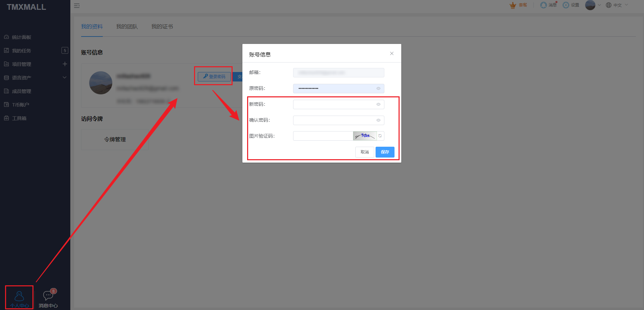
Task: Open the language 中文 dropdown
Action: [x=617, y=5]
